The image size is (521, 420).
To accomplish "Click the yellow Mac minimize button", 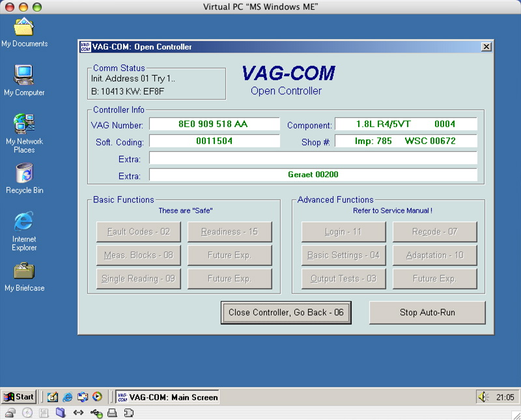I will 23,7.
